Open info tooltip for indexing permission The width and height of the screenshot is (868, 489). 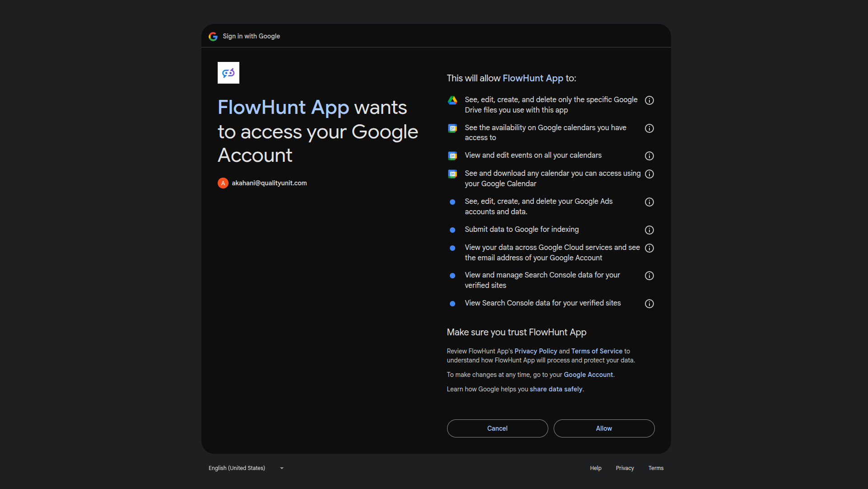(649, 230)
